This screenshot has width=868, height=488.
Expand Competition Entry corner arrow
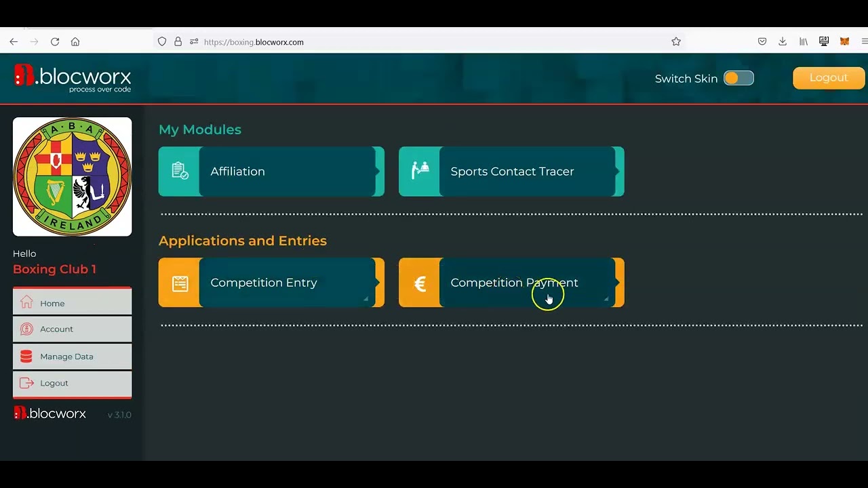366,299
